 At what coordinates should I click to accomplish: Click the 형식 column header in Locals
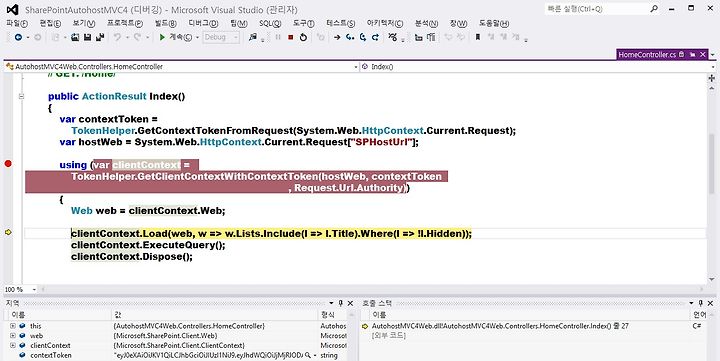tap(333, 315)
